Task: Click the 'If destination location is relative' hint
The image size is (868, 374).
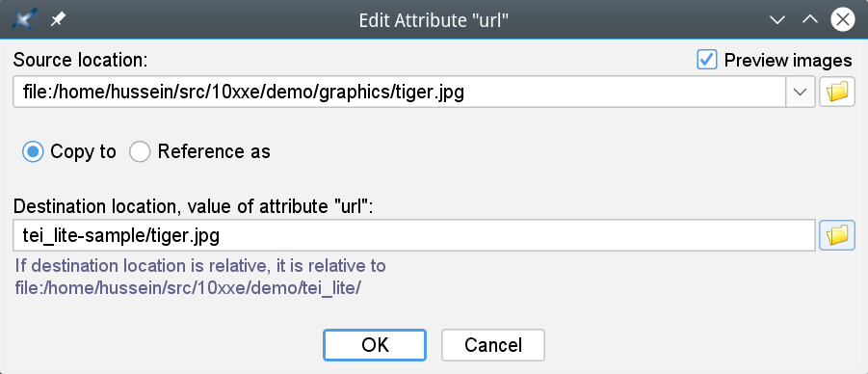Action: point(200,266)
